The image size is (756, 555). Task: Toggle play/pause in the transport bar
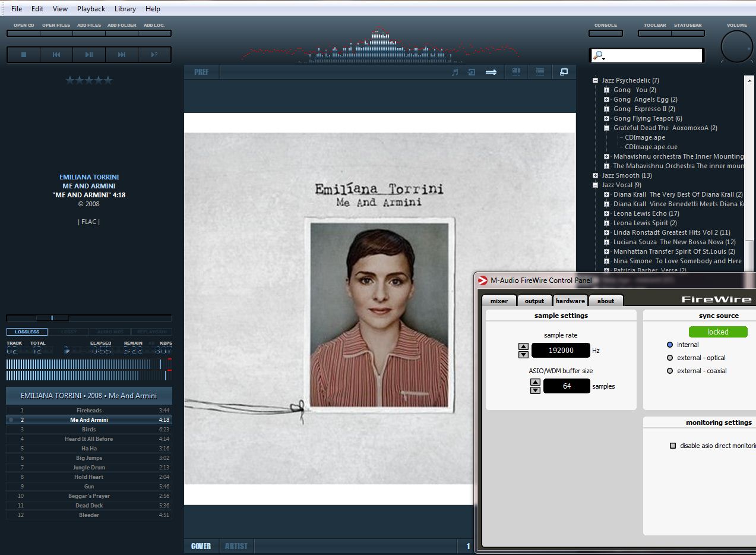(89, 55)
